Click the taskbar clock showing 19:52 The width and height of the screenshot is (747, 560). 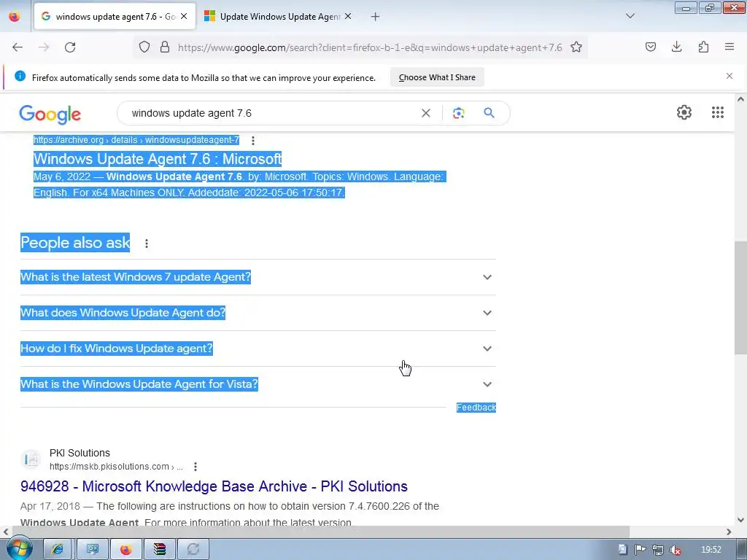coord(711,550)
